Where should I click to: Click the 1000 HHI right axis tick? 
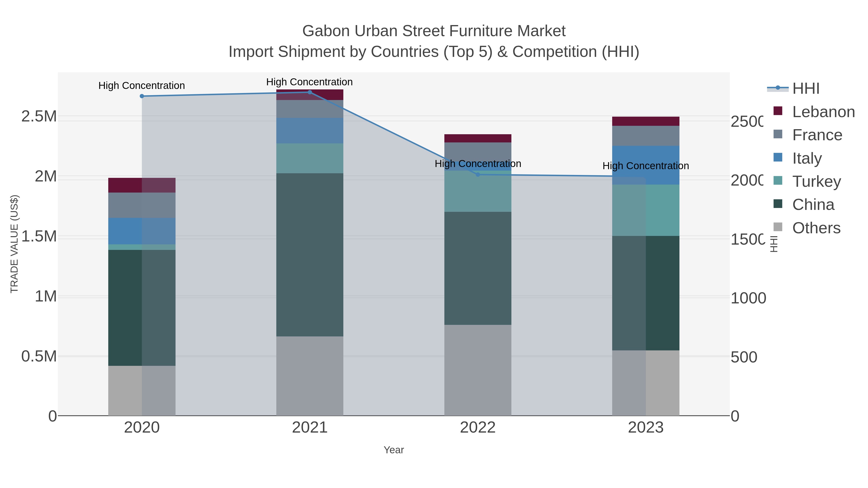748,298
